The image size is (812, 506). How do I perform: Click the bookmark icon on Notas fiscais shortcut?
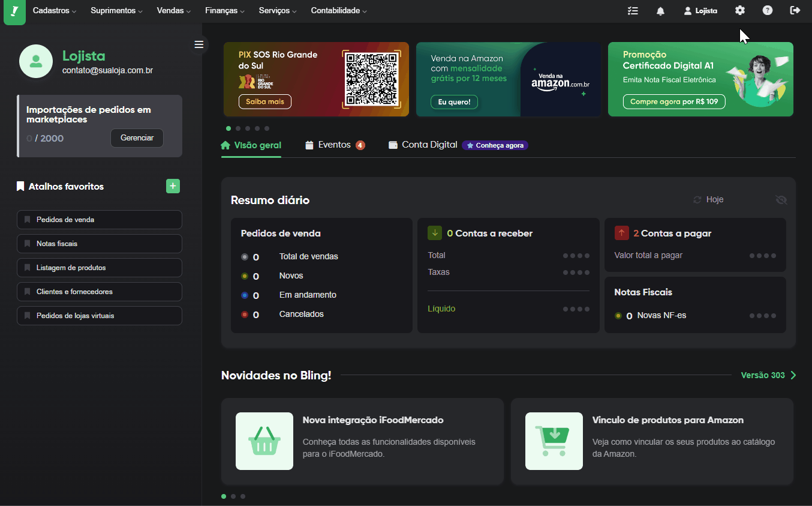28,244
